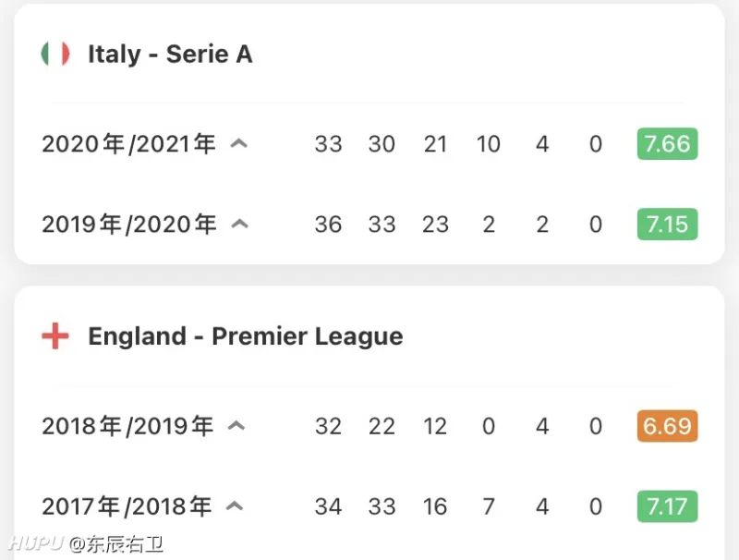
Task: Collapse the 2018/2019 season row chevron
Action: coord(236,426)
